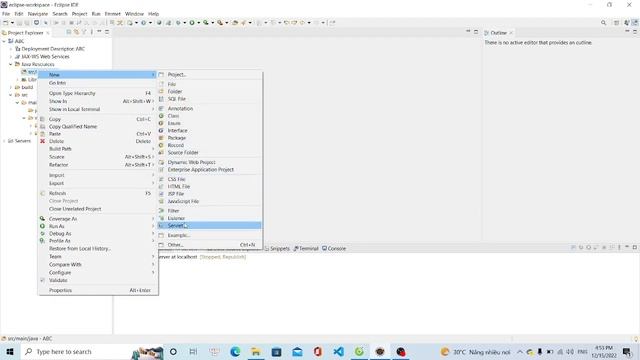Click Delete in the context menu
This screenshot has width=640, height=360.
(98, 141)
